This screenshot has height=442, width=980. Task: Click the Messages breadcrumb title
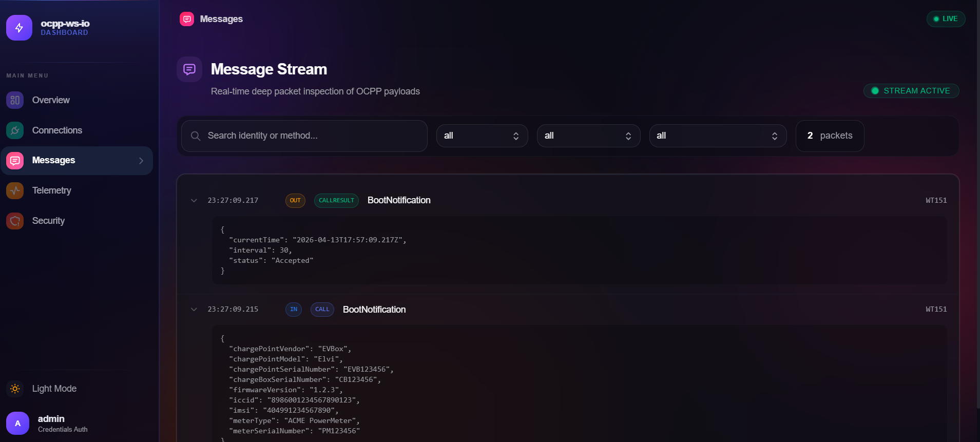[x=221, y=19]
